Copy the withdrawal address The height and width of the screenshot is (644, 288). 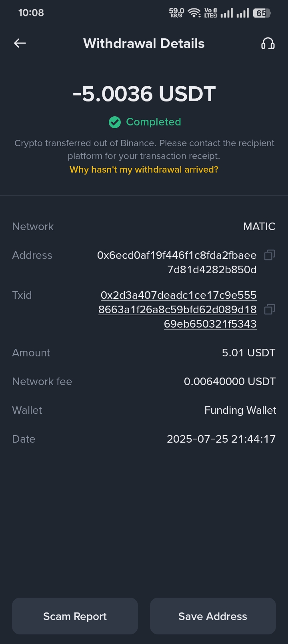point(270,255)
